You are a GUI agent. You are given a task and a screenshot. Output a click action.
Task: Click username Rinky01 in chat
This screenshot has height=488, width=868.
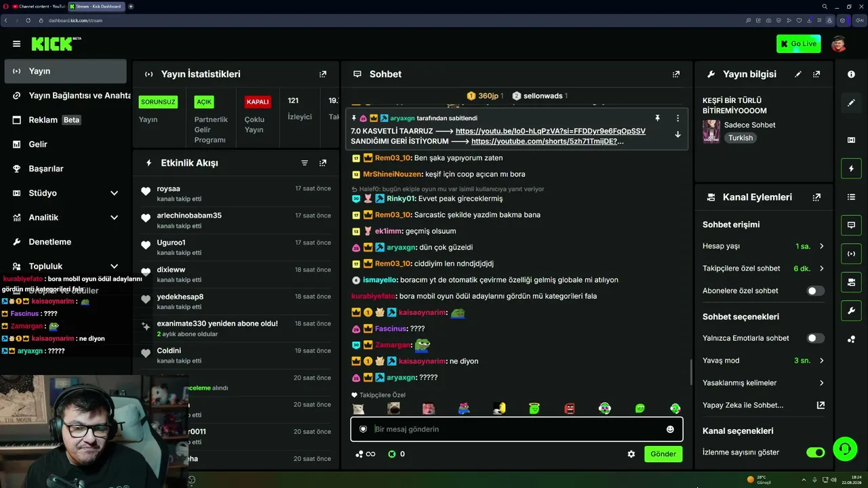point(401,199)
